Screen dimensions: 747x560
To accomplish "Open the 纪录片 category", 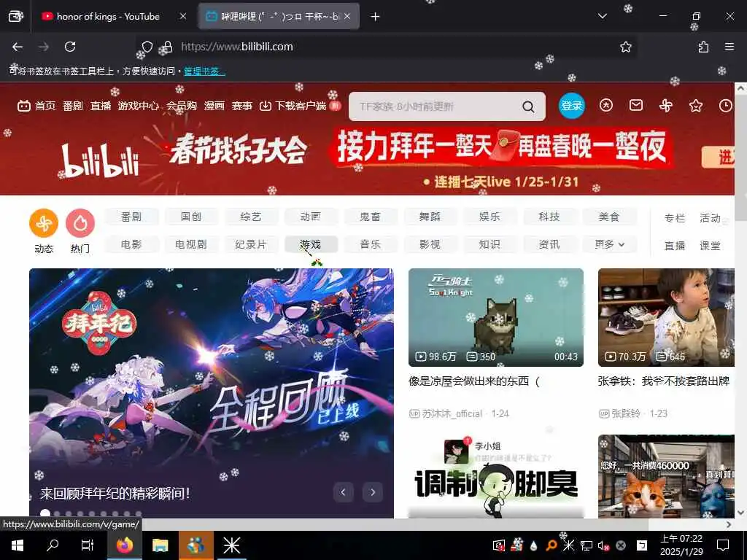I will [x=251, y=244].
